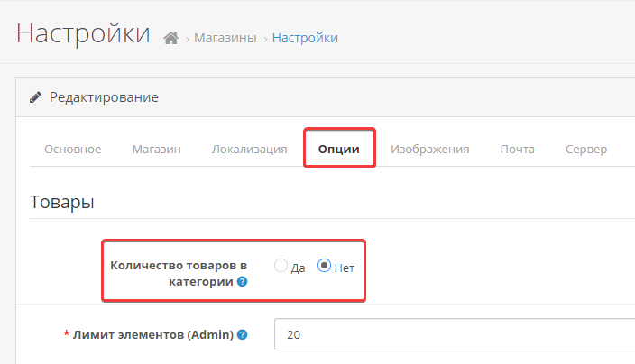The width and height of the screenshot is (635, 364).
Task: Click the Магазины breadcrumb link
Action: point(225,38)
